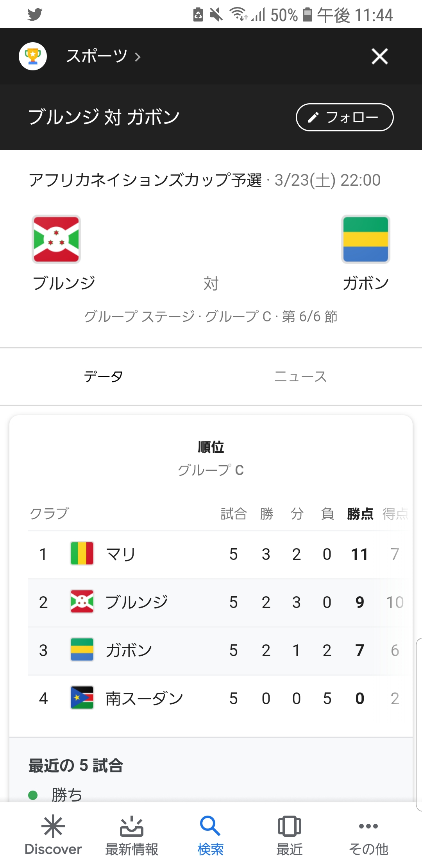
Task: Expand the スポーツ chevron arrow
Action: (x=138, y=57)
